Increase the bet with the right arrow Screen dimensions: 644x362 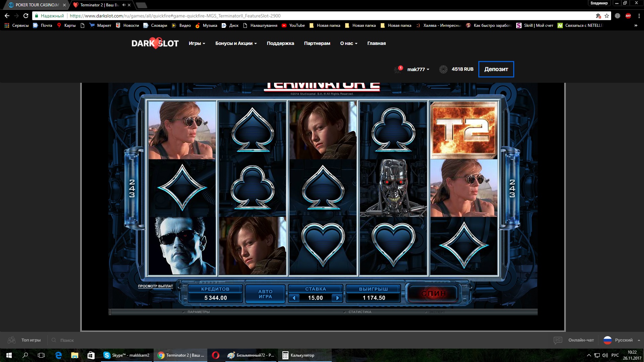[x=337, y=298]
